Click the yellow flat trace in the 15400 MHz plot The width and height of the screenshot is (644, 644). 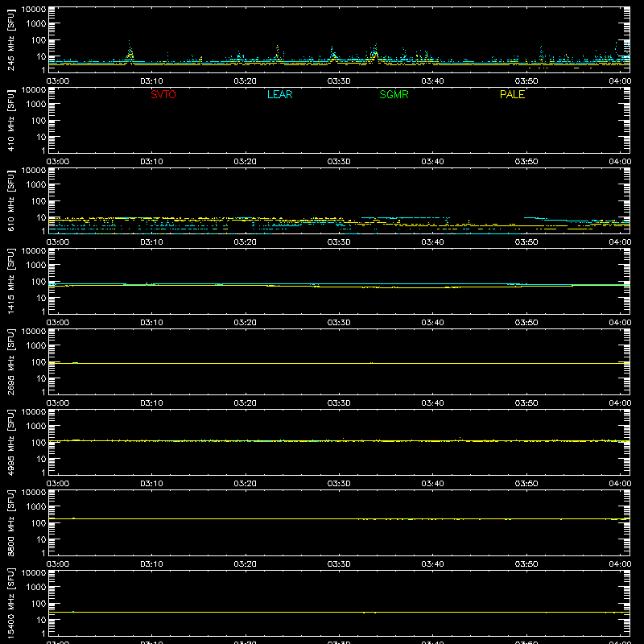coord(339,613)
